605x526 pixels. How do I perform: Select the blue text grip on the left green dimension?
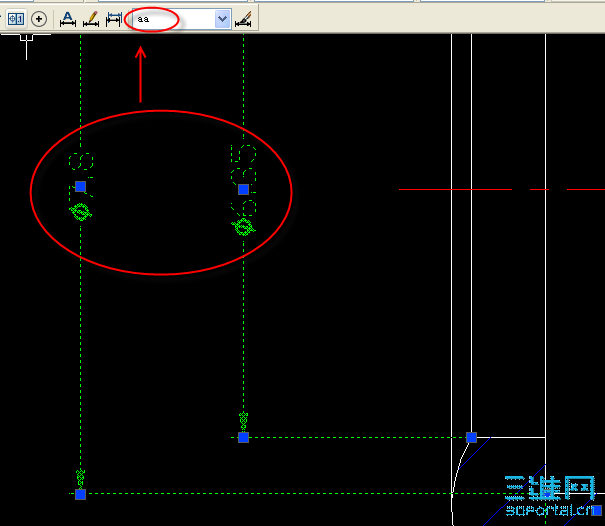tap(80, 187)
